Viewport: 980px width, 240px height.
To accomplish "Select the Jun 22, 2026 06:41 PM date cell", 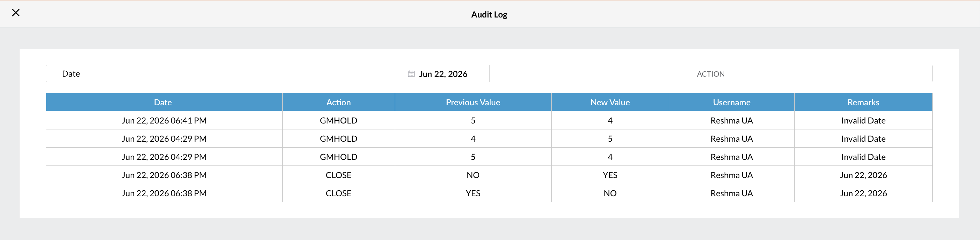I will [x=164, y=120].
